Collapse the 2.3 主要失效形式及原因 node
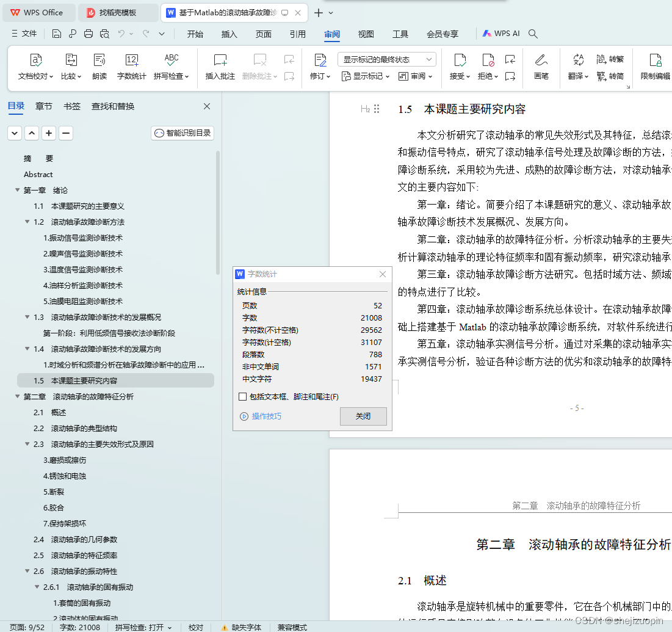672x632 pixels. coord(27,444)
